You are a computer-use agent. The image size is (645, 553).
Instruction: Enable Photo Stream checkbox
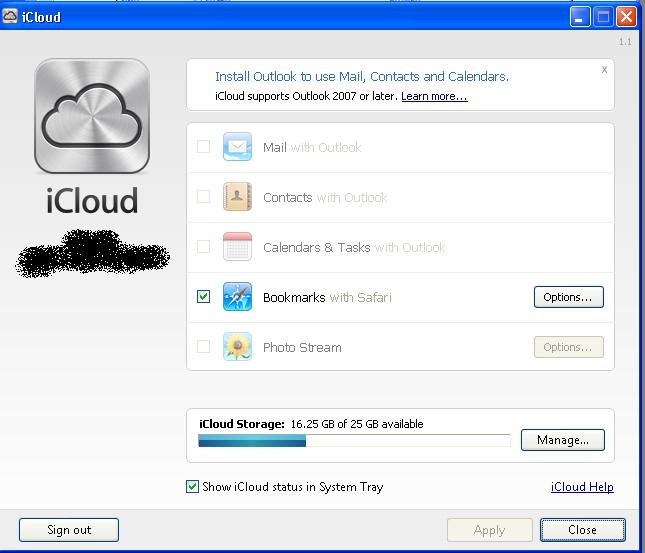pyautogui.click(x=204, y=347)
